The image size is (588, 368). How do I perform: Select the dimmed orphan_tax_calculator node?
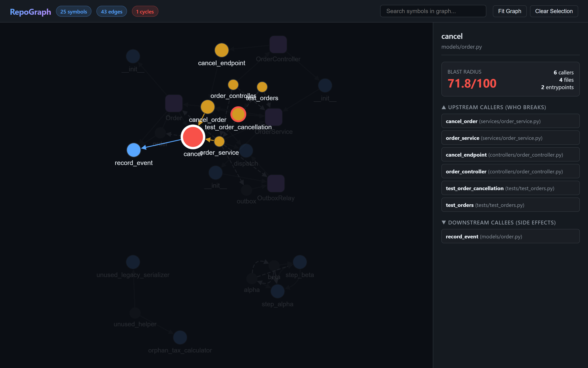pyautogui.click(x=180, y=337)
